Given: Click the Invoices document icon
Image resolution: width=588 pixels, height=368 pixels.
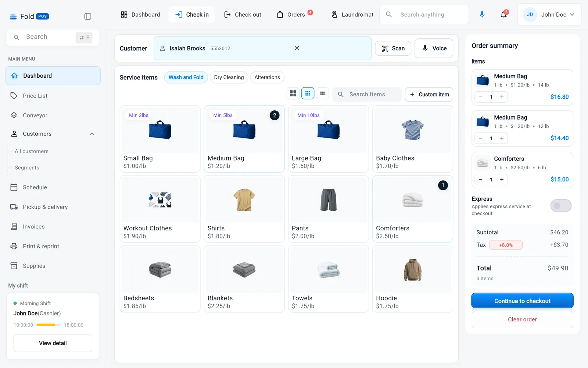Looking at the screenshot, I should coord(14,227).
